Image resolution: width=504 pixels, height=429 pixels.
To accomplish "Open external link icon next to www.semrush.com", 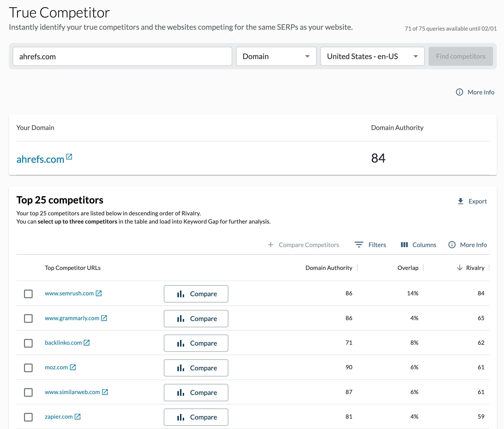I will pyautogui.click(x=99, y=293).
